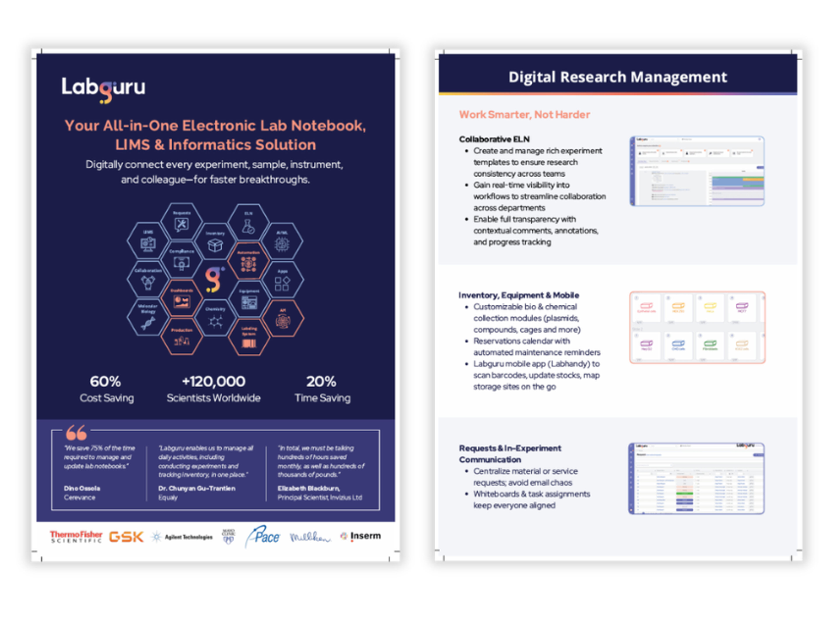The width and height of the screenshot is (840, 620).
Task: Click the name 'Elizabeth Blackburn'
Action: pyautogui.click(x=308, y=489)
